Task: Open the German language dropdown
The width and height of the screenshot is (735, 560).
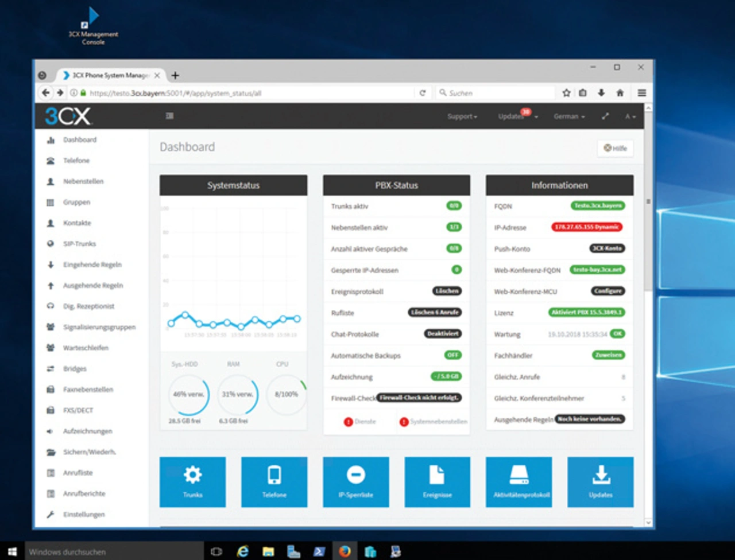Action: tap(569, 116)
